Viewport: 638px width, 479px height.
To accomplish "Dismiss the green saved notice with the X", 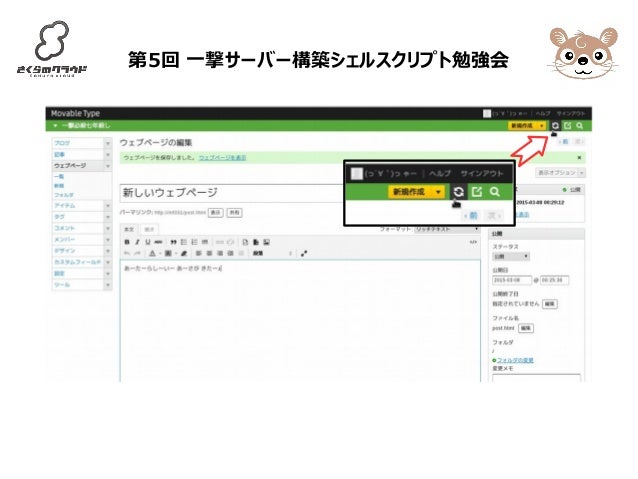I will 579,157.
